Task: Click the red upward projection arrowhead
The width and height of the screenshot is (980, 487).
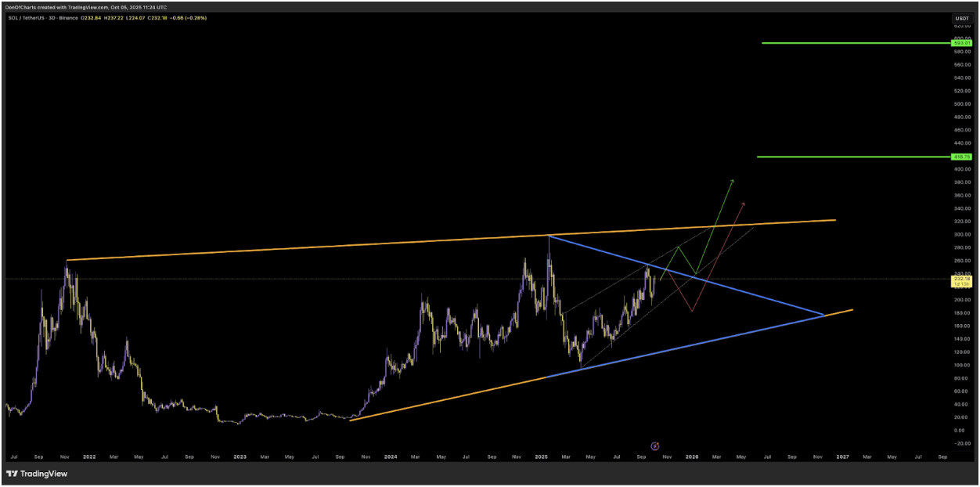Action: pos(743,204)
